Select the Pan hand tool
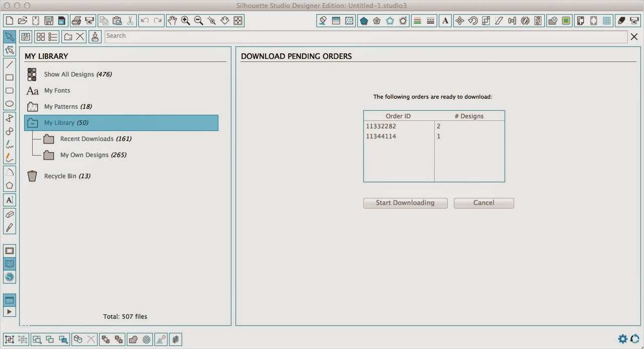Image resolution: width=644 pixels, height=349 pixels. (x=173, y=21)
